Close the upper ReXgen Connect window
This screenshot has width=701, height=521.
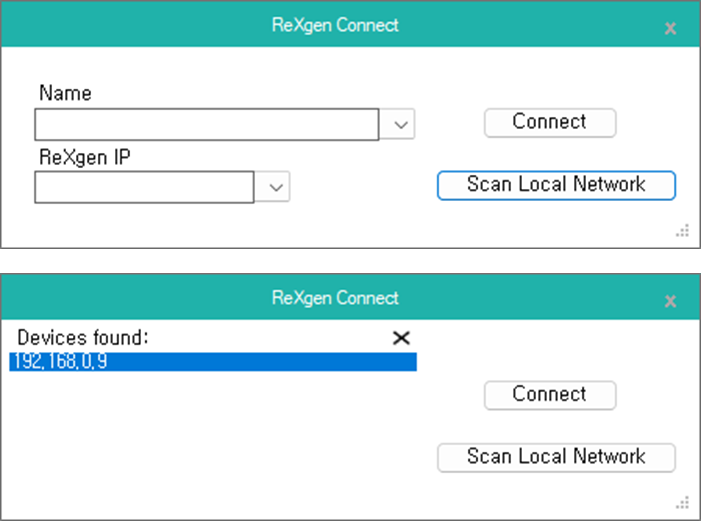click(670, 29)
